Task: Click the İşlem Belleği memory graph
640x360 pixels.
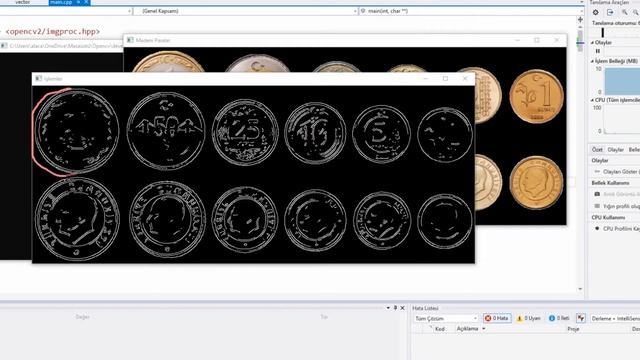Action: pyautogui.click(x=622, y=81)
